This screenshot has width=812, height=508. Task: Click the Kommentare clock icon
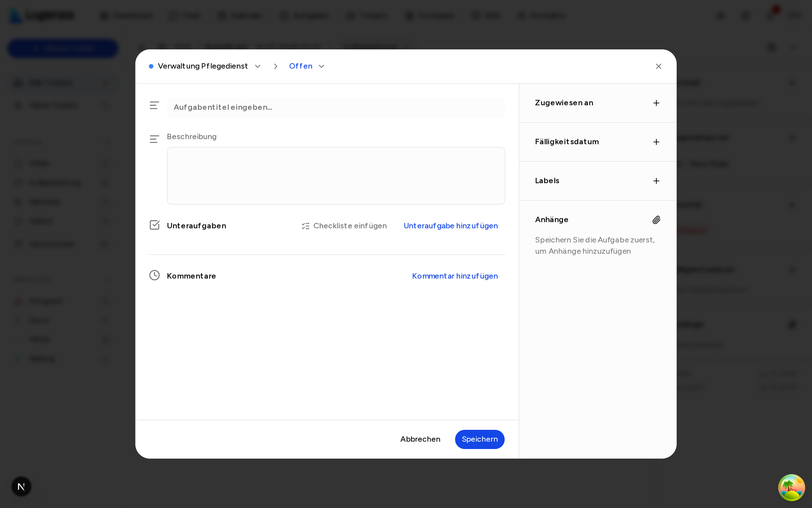pyautogui.click(x=154, y=275)
